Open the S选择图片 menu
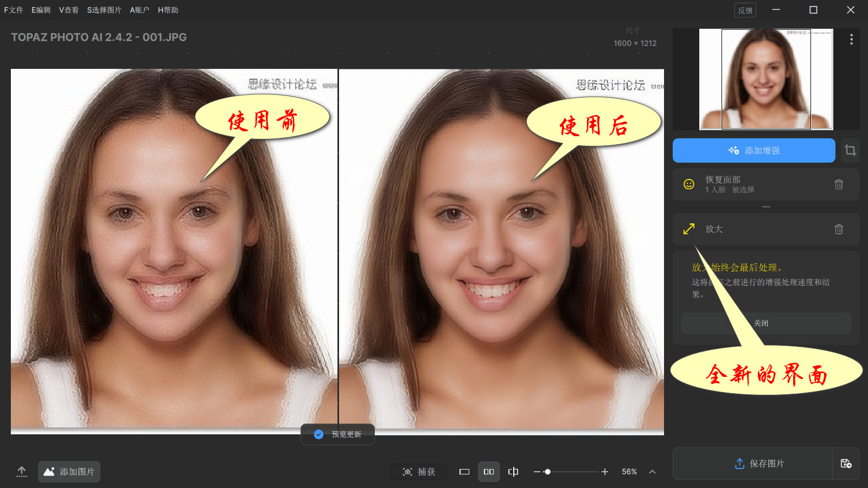The image size is (868, 488). click(x=104, y=10)
